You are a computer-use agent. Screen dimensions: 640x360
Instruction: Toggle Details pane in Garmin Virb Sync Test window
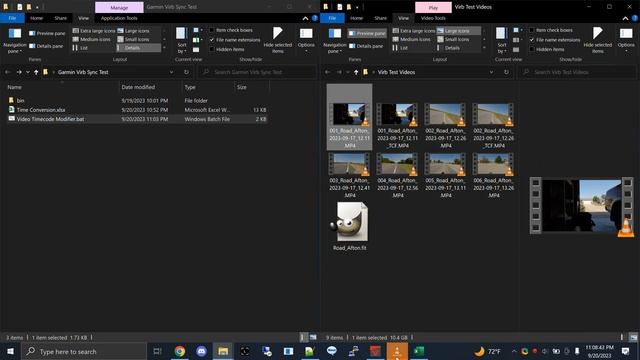46,46
